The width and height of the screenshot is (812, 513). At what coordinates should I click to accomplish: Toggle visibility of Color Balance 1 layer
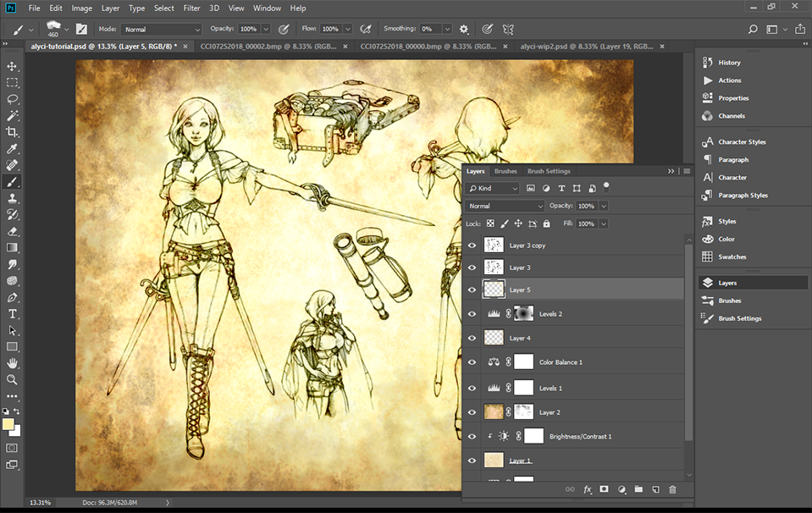472,362
